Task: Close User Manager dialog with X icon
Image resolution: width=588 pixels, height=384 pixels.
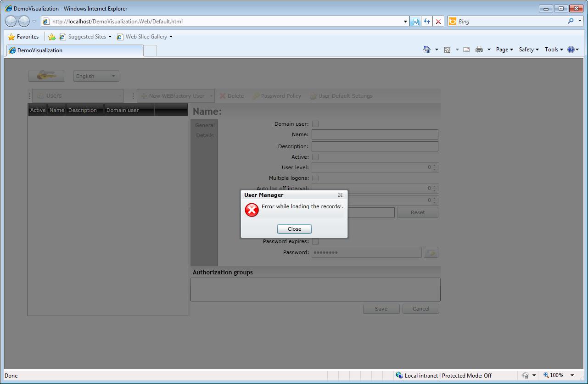Action: (340, 195)
